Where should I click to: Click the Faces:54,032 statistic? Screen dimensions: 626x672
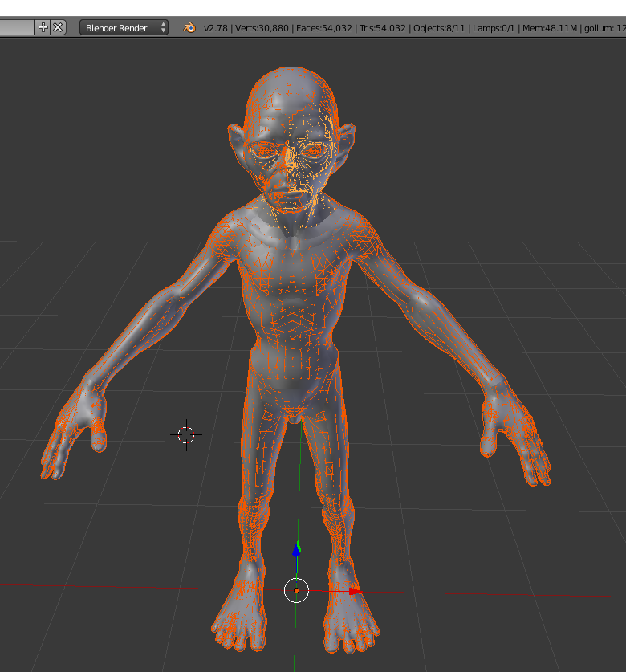pos(324,28)
